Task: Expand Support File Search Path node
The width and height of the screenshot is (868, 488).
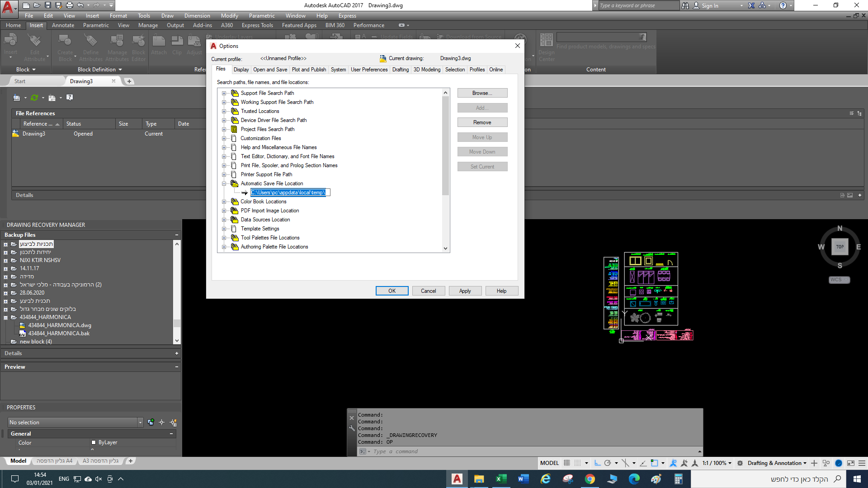Action: [224, 93]
